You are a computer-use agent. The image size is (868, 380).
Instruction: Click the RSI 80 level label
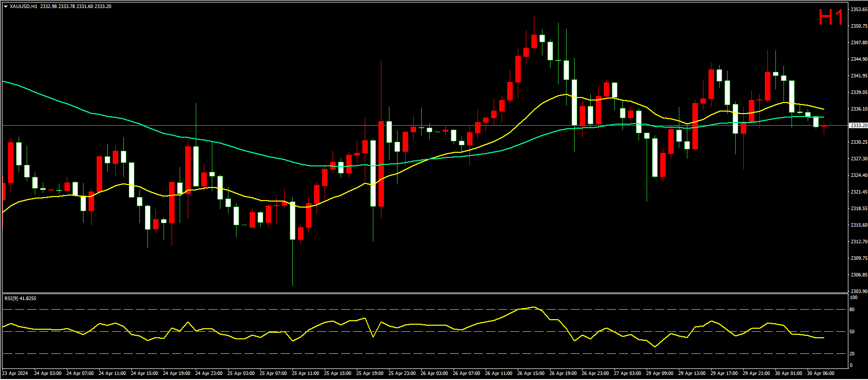852,310
